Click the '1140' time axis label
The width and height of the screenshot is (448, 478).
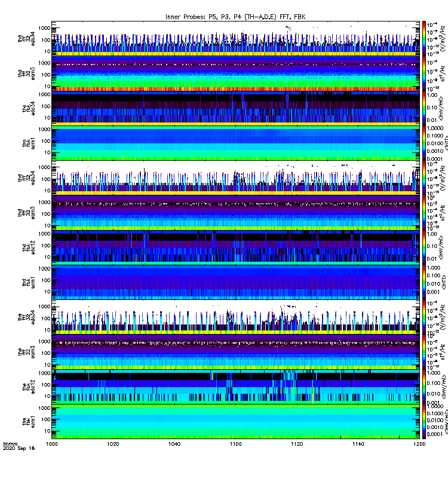pos(358,444)
